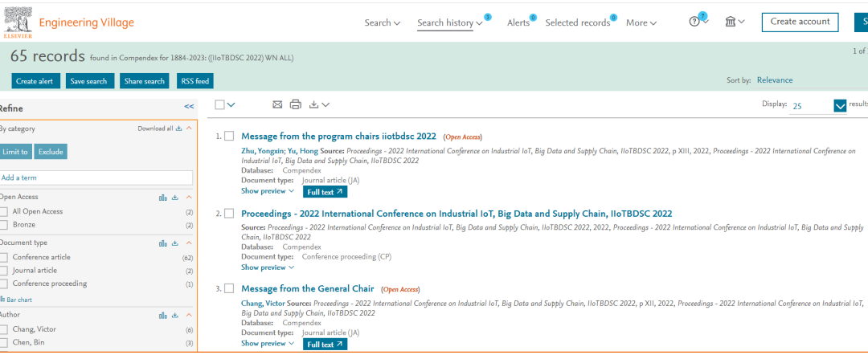Collapse the Author facet

pyautogui.click(x=189, y=316)
